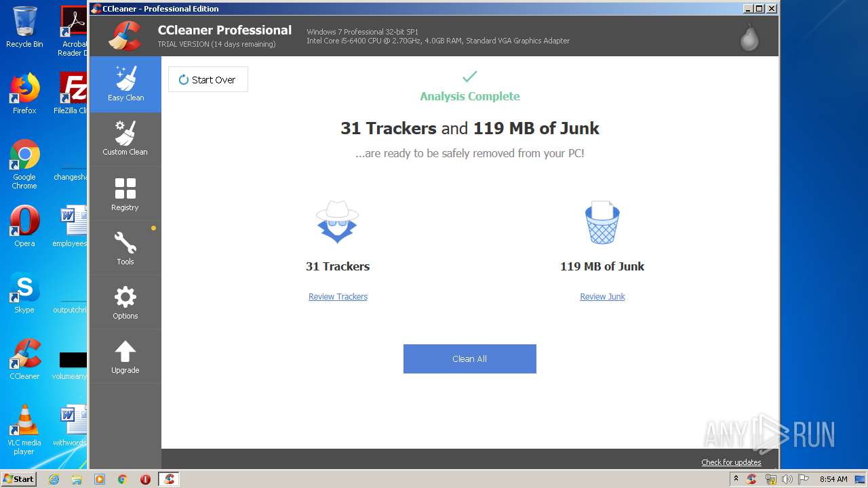Open Windows Media Player taskbar icon
This screenshot has height=488, width=868.
[100, 479]
